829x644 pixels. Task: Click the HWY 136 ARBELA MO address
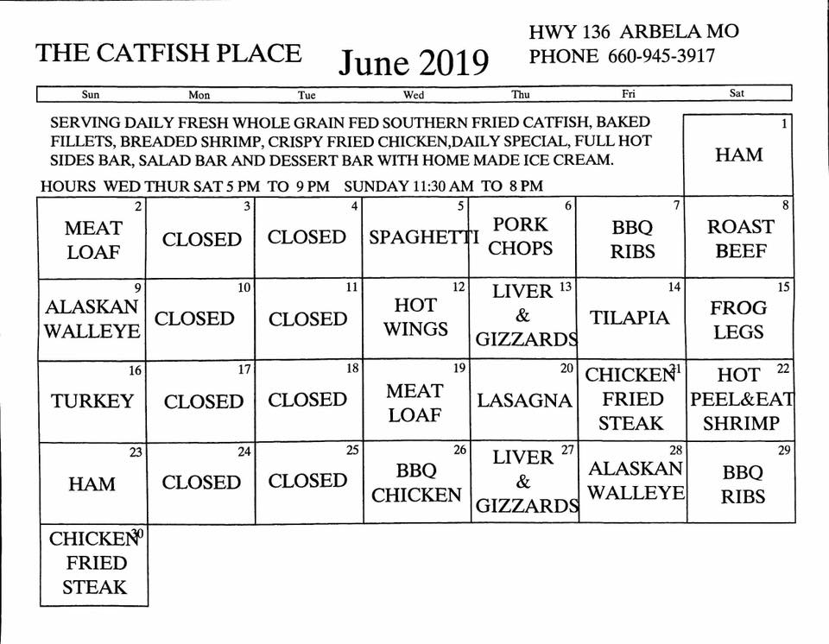(x=634, y=32)
